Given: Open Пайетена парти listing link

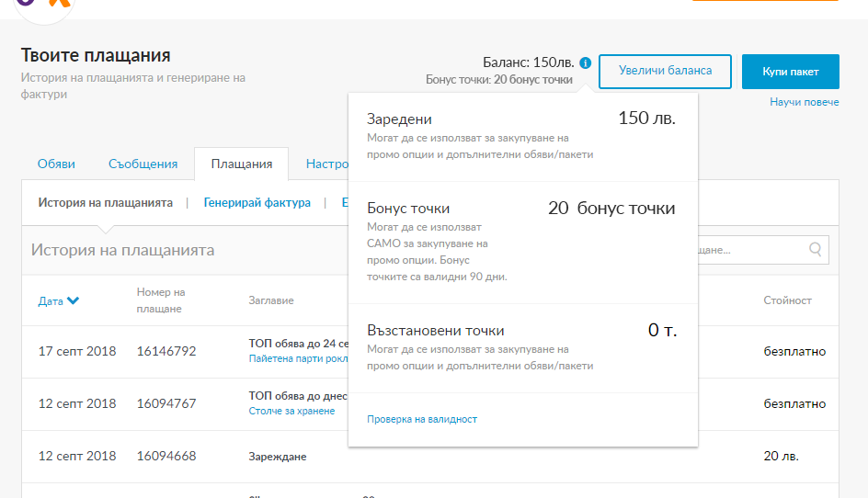Looking at the screenshot, I should pyautogui.click(x=298, y=358).
